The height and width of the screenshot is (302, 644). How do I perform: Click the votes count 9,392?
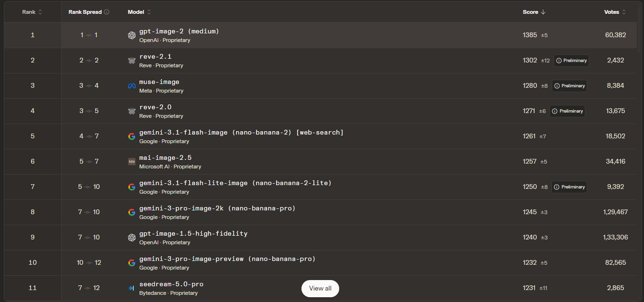coord(615,187)
